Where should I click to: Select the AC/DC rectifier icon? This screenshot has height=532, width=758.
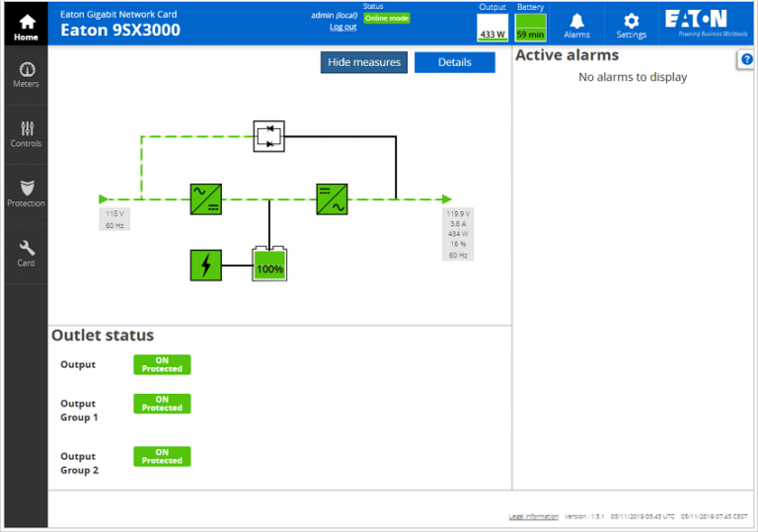coord(206,199)
